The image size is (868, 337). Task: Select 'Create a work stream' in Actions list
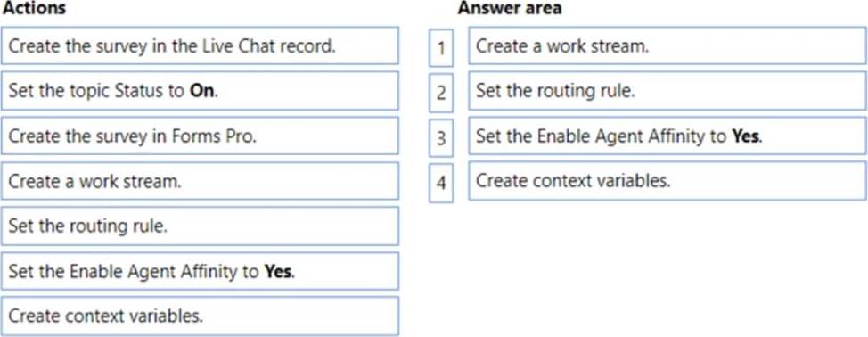point(200,181)
